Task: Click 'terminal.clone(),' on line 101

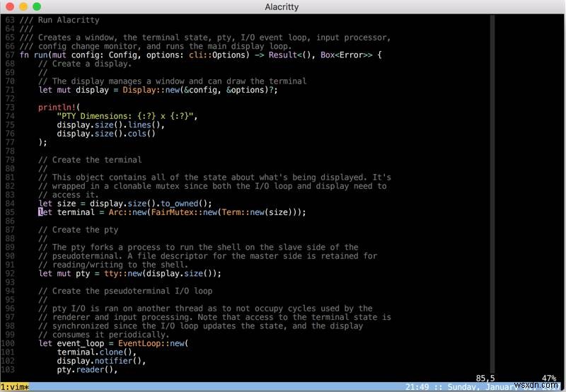Action: pyautogui.click(x=96, y=352)
